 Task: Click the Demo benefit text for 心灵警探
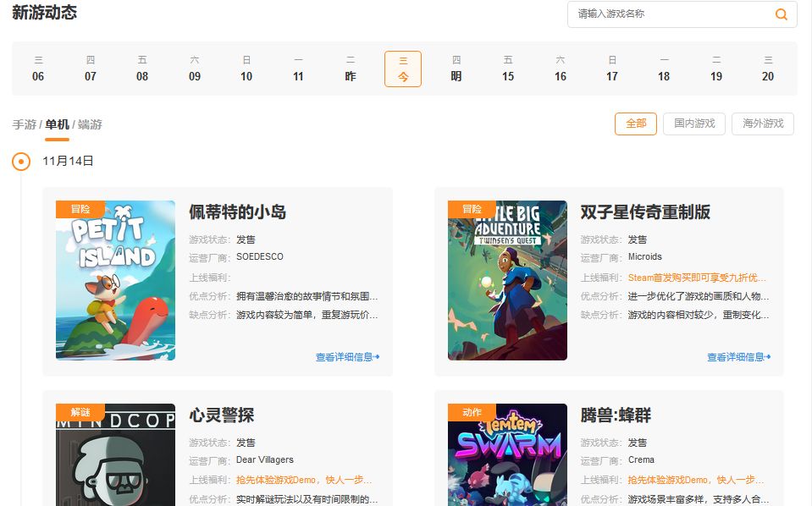point(304,480)
